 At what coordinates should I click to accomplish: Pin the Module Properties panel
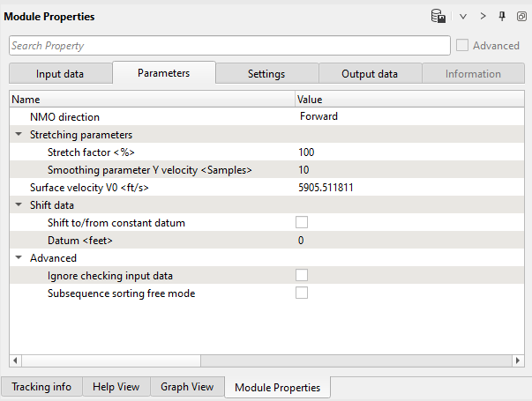tap(501, 16)
